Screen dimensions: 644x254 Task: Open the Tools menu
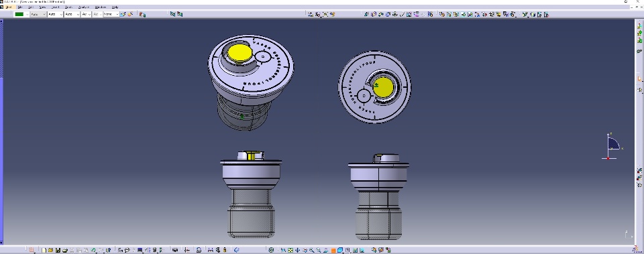click(68, 7)
